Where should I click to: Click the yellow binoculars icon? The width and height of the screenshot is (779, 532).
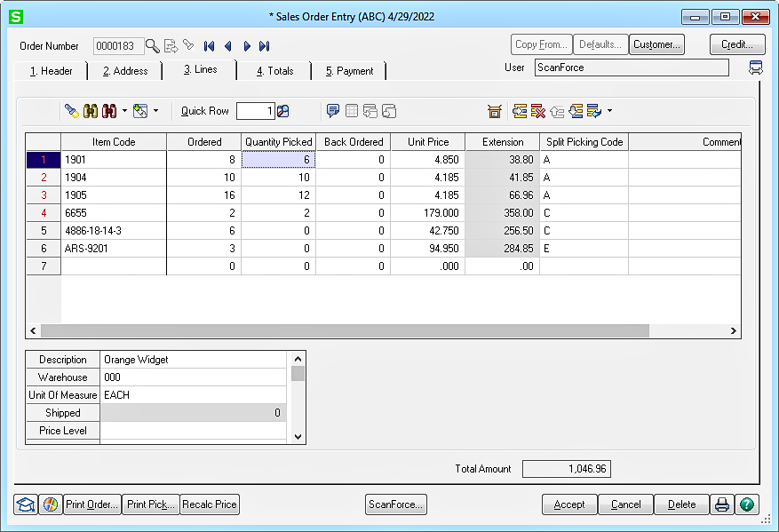tap(91, 111)
